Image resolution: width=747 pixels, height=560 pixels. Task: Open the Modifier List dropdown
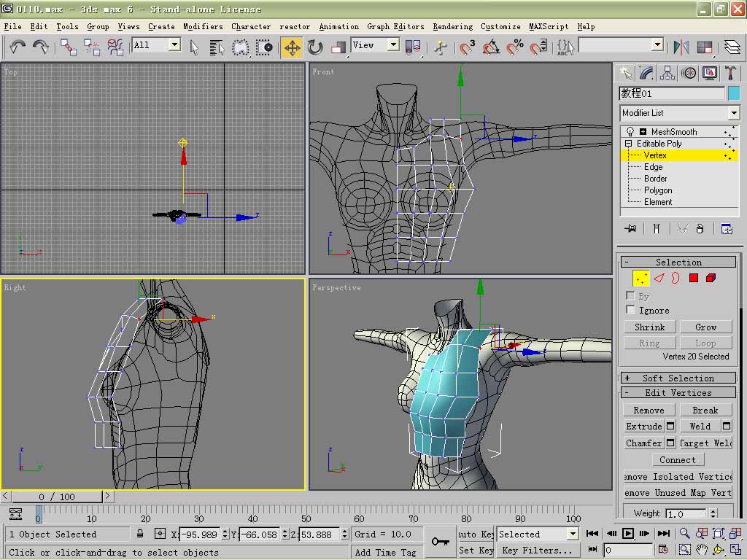734,113
